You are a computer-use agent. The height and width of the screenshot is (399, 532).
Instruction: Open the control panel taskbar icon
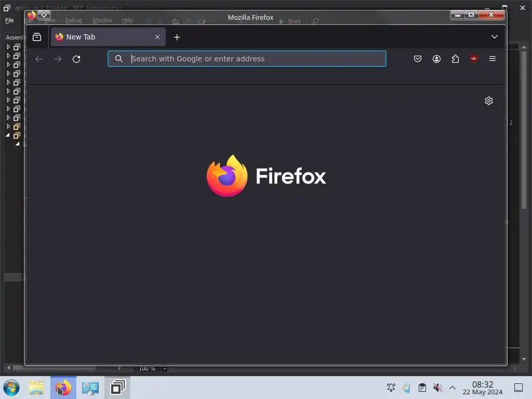click(x=90, y=388)
